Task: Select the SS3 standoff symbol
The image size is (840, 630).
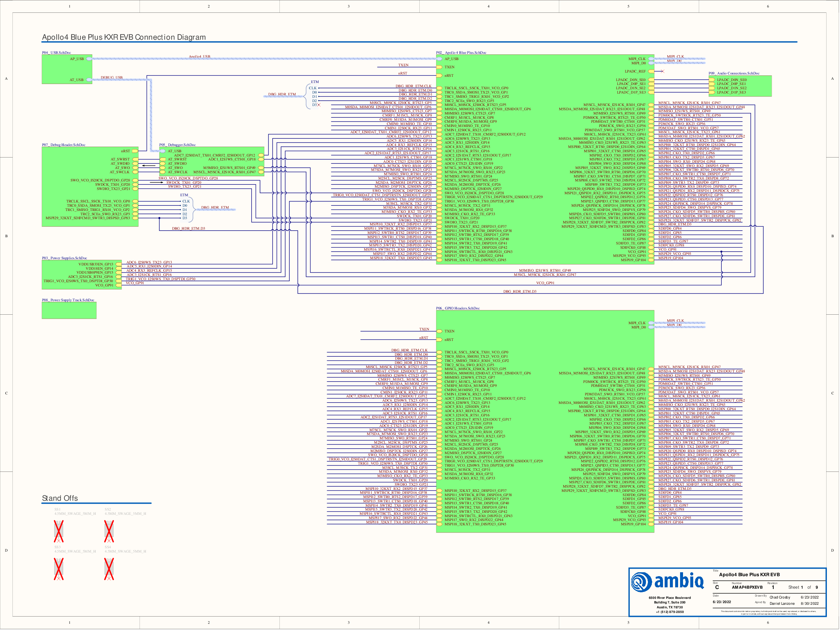Action: click(x=58, y=569)
